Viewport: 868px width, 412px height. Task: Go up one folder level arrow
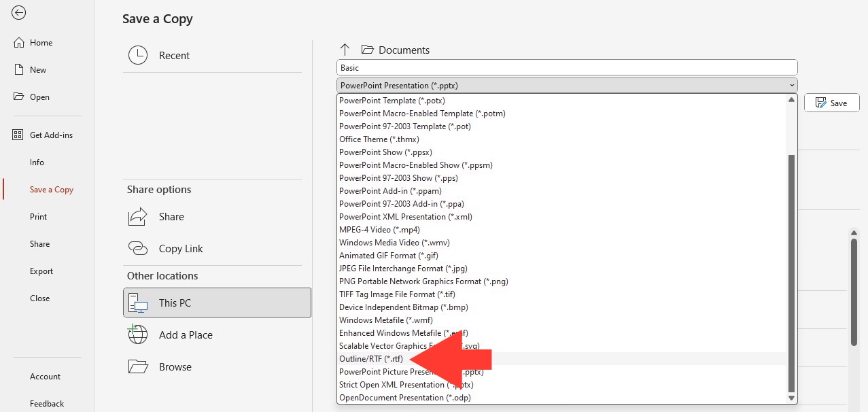click(345, 50)
